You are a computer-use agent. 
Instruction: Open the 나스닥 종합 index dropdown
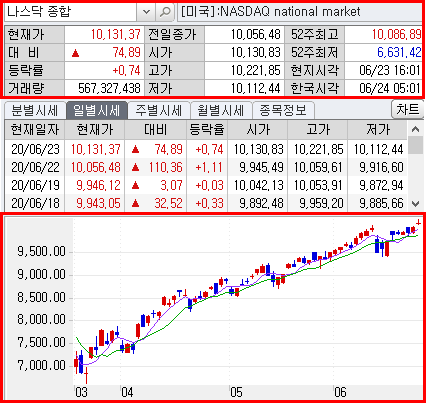[x=146, y=12]
